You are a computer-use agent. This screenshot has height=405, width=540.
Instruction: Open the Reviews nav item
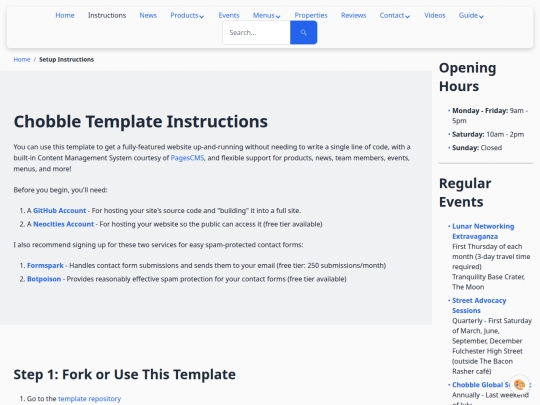(353, 15)
